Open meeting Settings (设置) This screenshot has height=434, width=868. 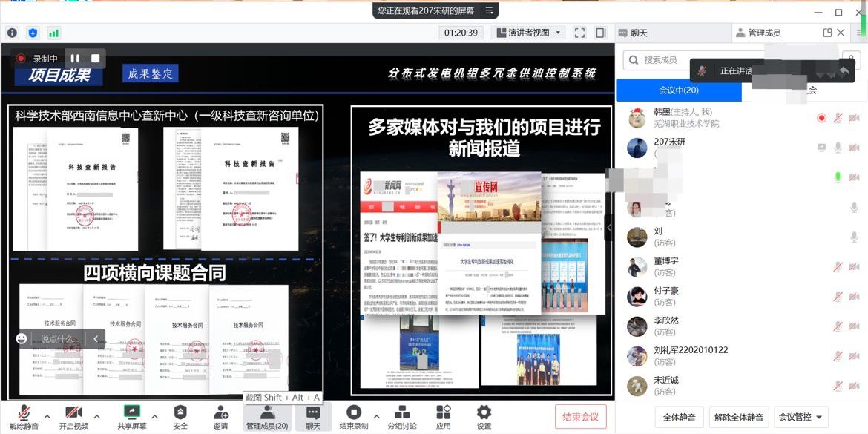click(484, 417)
